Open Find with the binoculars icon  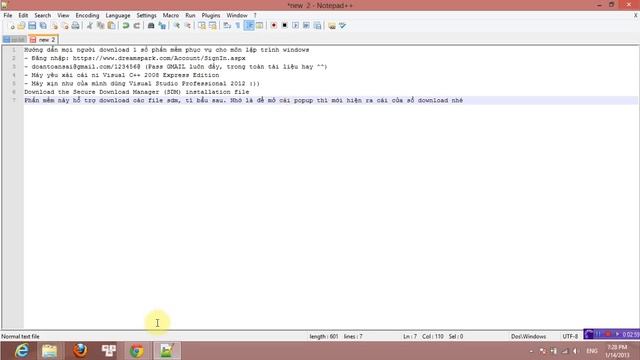coord(151,26)
